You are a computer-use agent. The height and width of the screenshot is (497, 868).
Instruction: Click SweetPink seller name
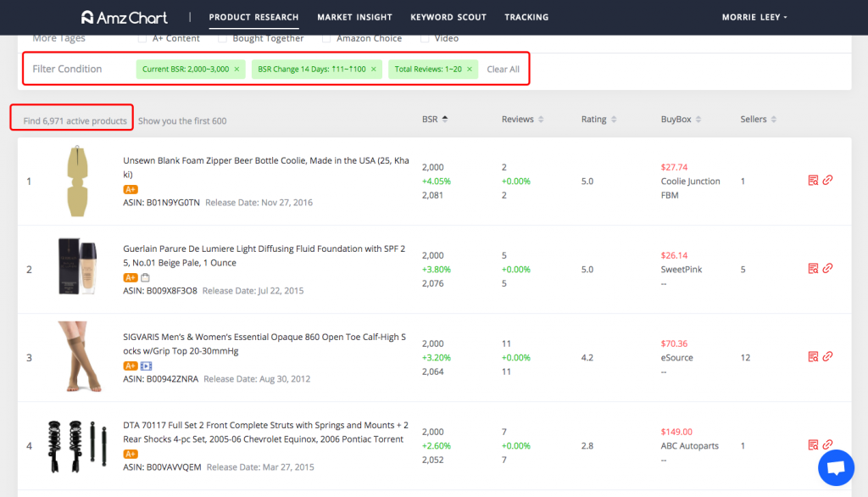pyautogui.click(x=681, y=269)
